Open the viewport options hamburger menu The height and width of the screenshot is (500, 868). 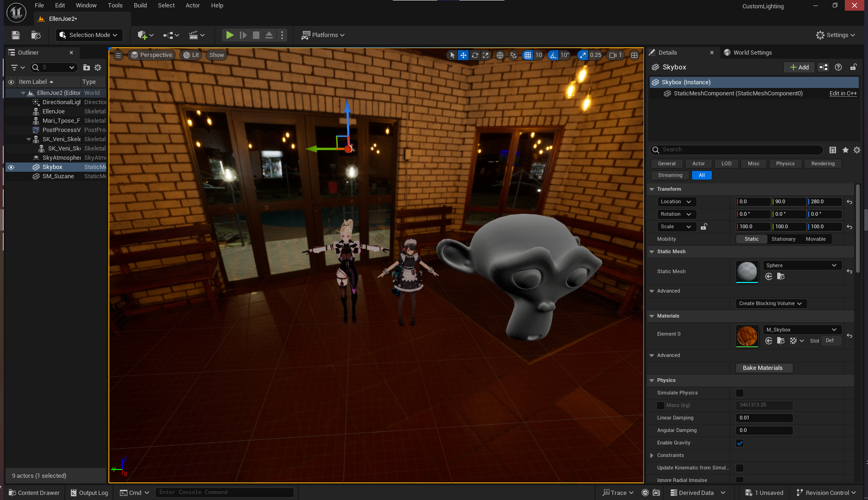[x=119, y=55]
